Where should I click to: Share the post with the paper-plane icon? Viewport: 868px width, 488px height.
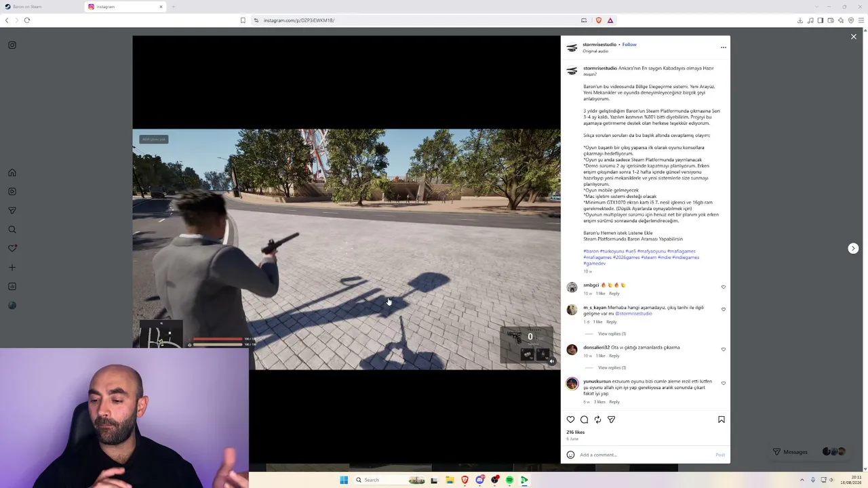pyautogui.click(x=611, y=420)
